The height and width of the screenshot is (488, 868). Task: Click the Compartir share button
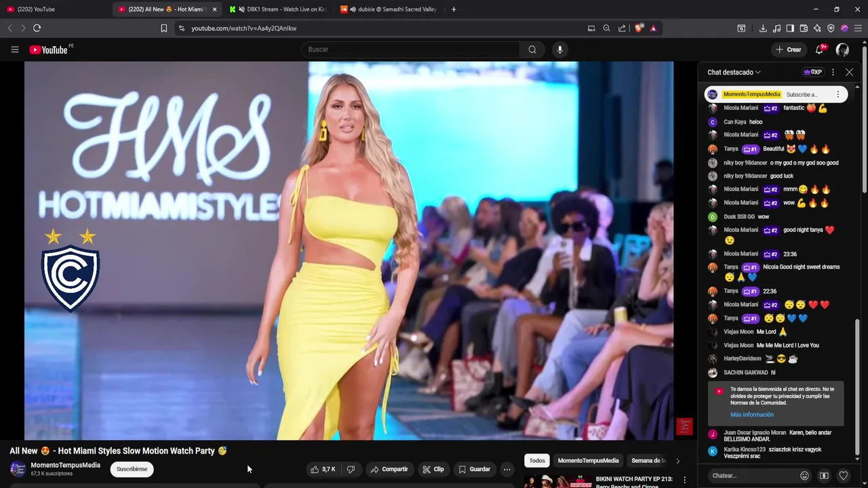389,469
